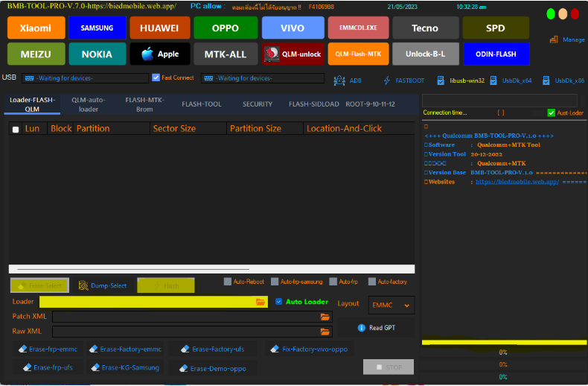Open QLM-unlock with Qualcomm logo
Image resolution: width=588 pixels, height=386 pixels.
293,54
